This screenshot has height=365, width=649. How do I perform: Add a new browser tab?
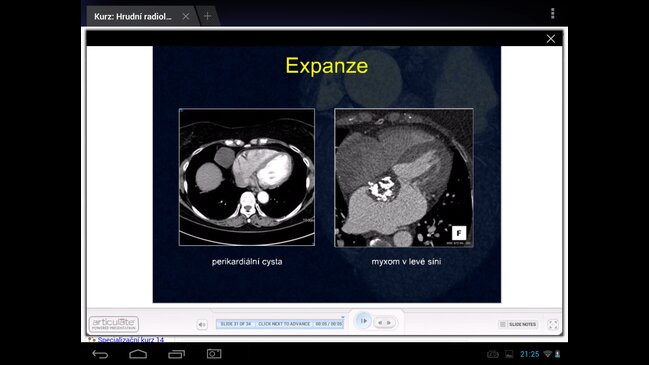[x=207, y=16]
